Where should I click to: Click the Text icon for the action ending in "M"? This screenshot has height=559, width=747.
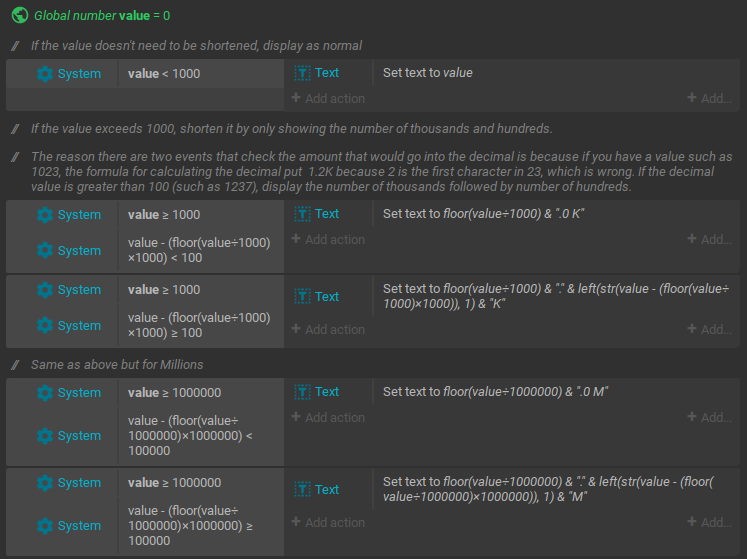pyautogui.click(x=303, y=490)
